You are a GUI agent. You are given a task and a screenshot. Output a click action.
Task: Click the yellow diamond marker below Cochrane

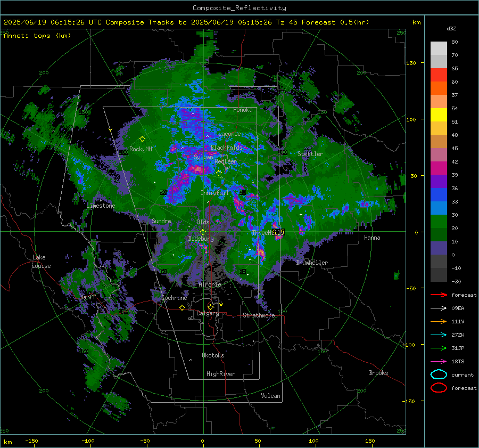182,308
